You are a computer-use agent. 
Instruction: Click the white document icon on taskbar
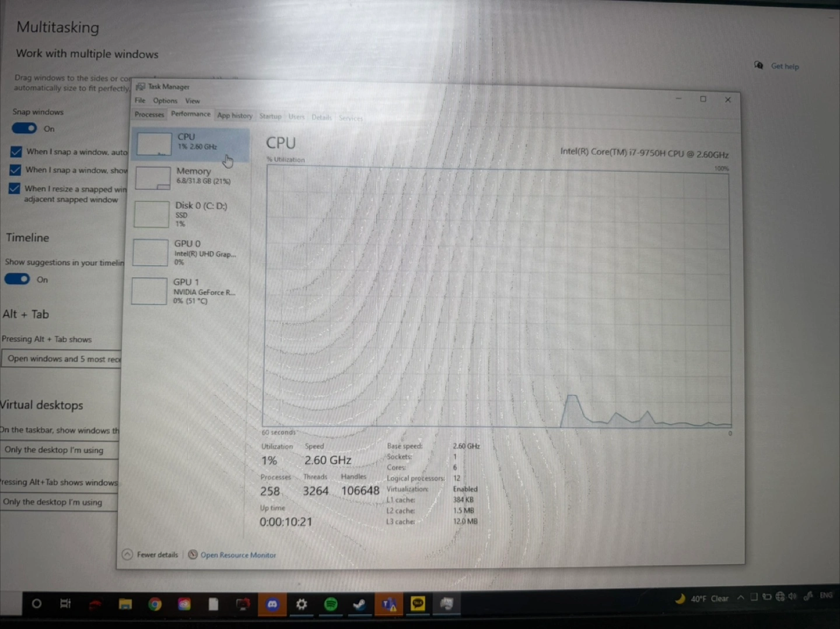click(213, 605)
